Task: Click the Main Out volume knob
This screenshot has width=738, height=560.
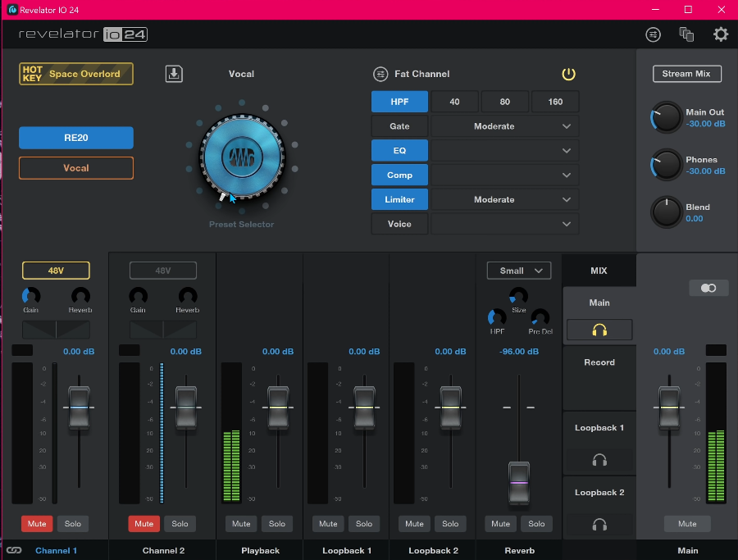Action: (666, 117)
